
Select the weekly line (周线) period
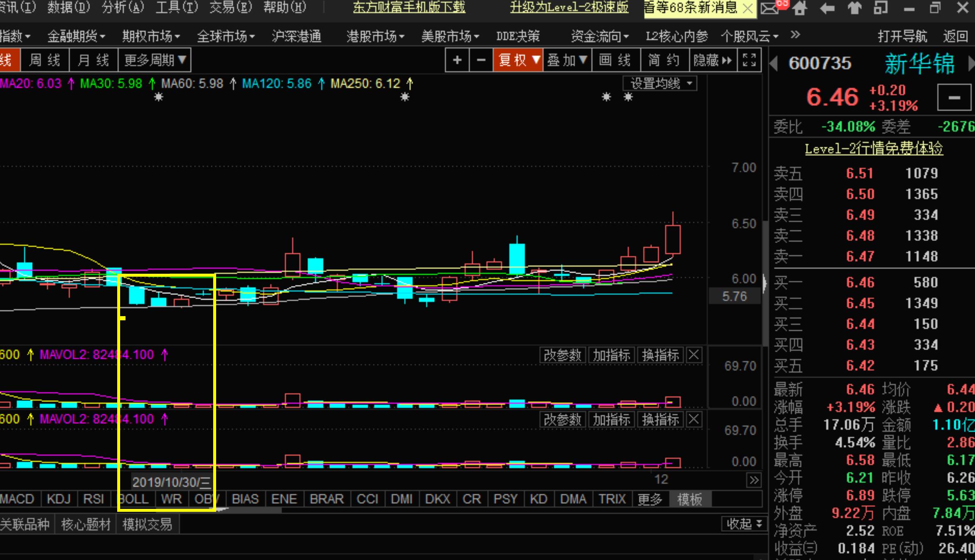tap(44, 60)
